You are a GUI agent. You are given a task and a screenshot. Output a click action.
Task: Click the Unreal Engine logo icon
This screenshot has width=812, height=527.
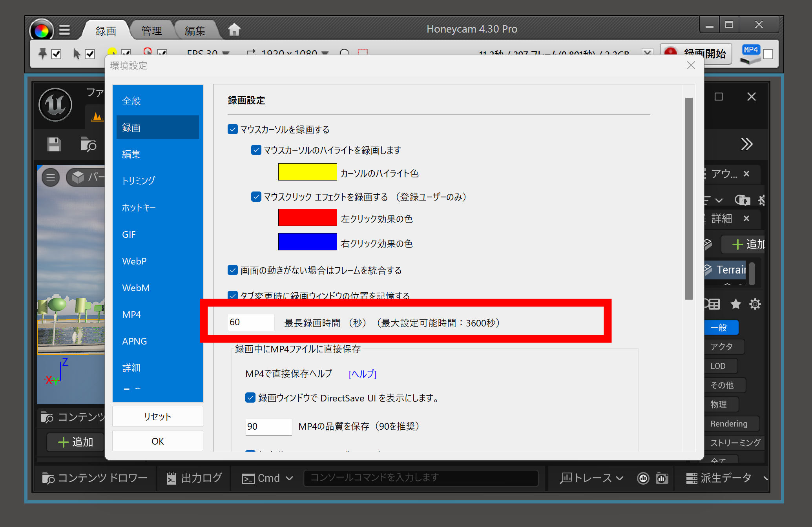55,105
